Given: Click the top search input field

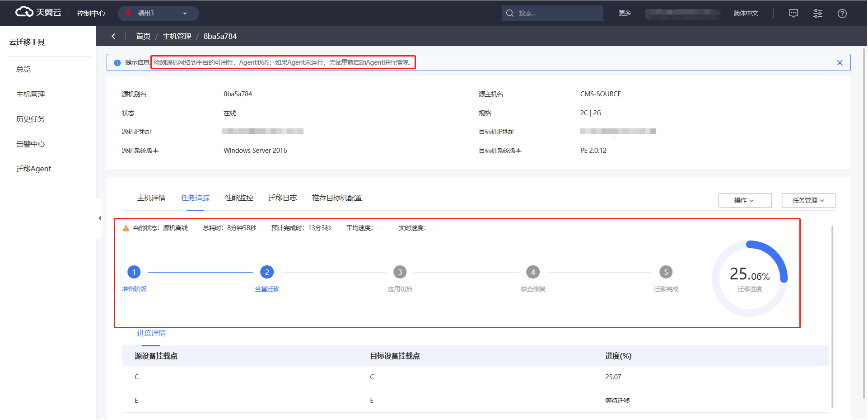Looking at the screenshot, I should point(552,13).
